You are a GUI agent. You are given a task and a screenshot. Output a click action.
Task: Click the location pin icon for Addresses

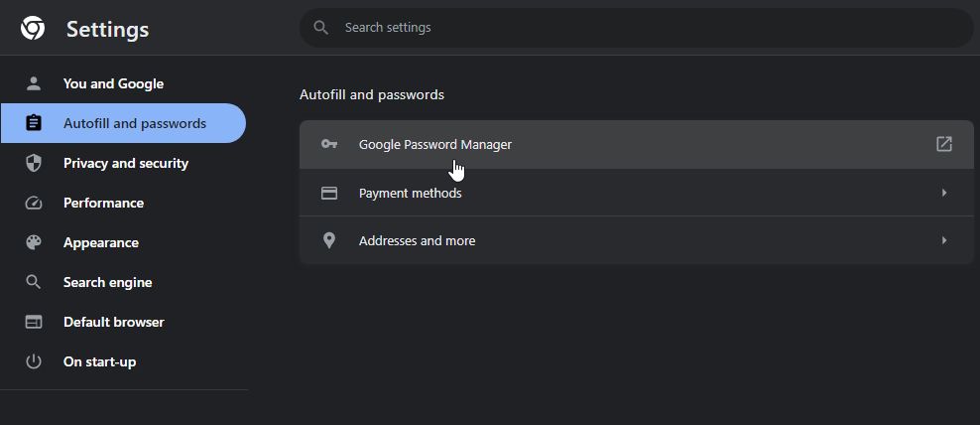point(329,240)
